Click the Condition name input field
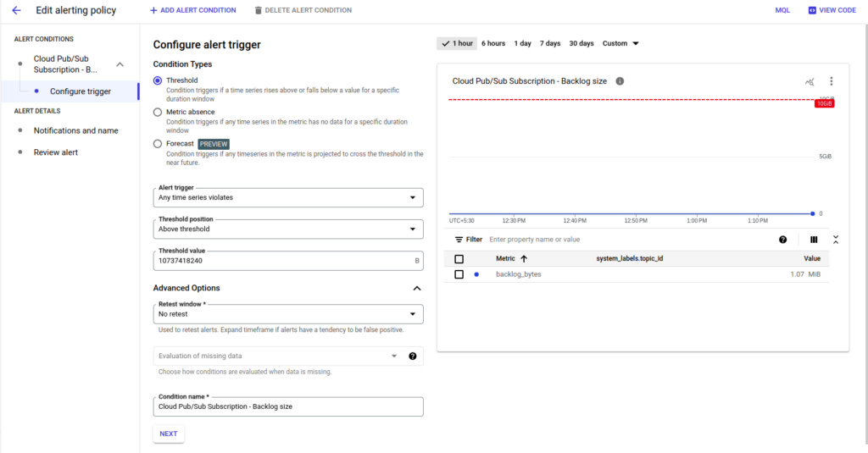Image resolution: width=868 pixels, height=453 pixels. pyautogui.click(x=288, y=406)
